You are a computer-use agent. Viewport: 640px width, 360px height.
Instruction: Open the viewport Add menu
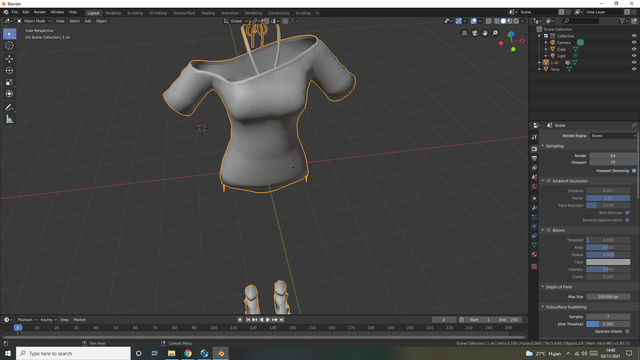pos(88,21)
